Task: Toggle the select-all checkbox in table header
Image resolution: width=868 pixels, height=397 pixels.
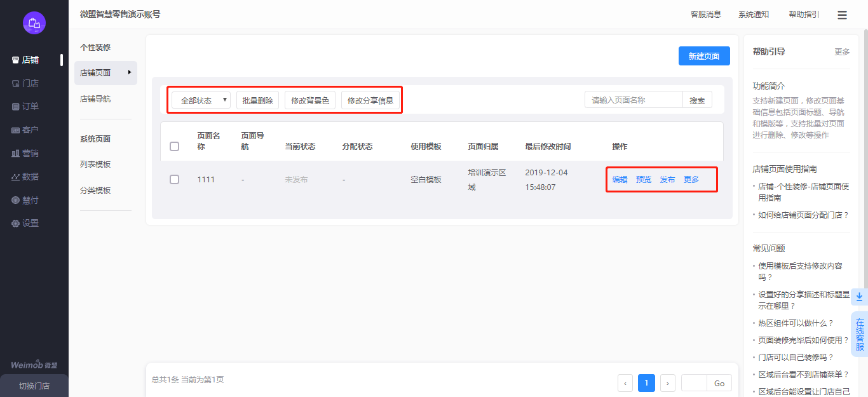Action: 175,147
